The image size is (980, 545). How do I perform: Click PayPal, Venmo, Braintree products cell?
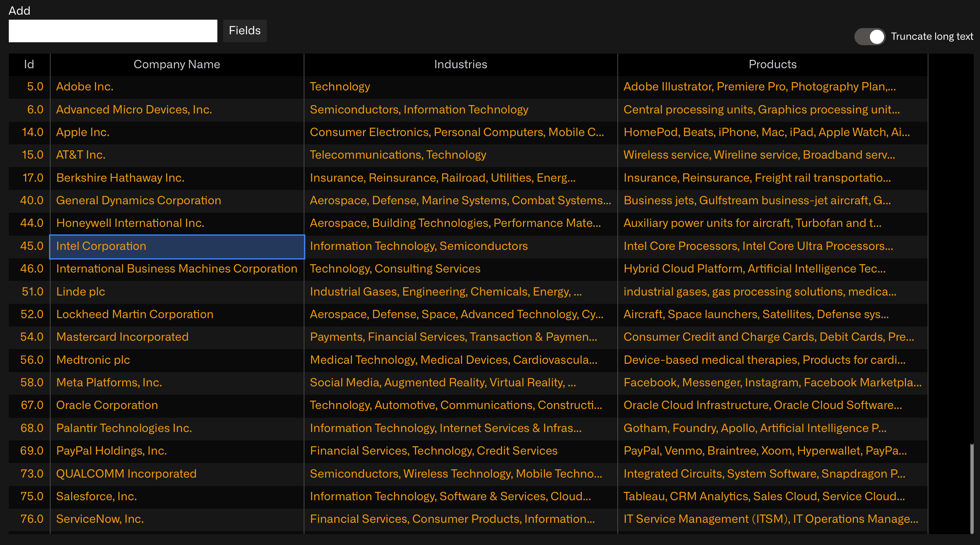[x=772, y=451]
